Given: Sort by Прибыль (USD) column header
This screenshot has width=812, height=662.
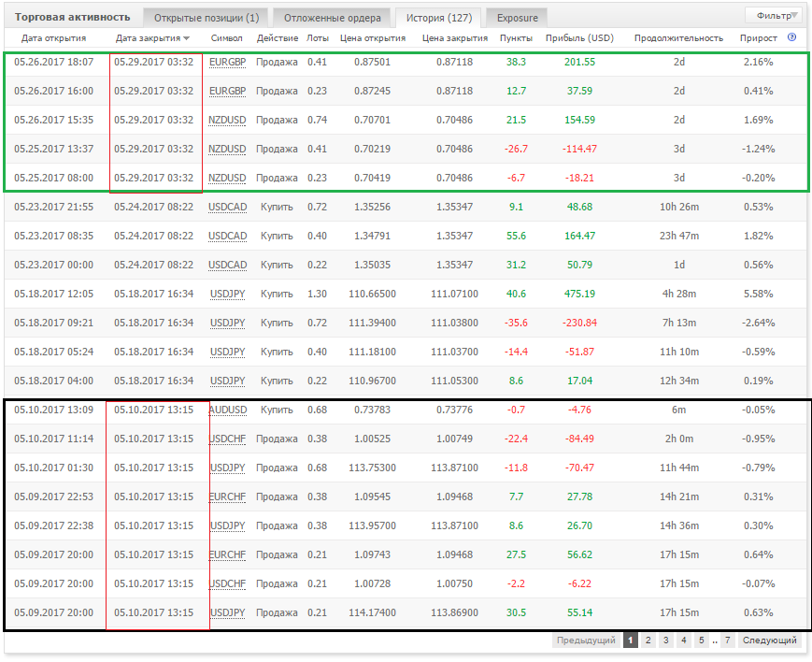Looking at the screenshot, I should (x=579, y=38).
